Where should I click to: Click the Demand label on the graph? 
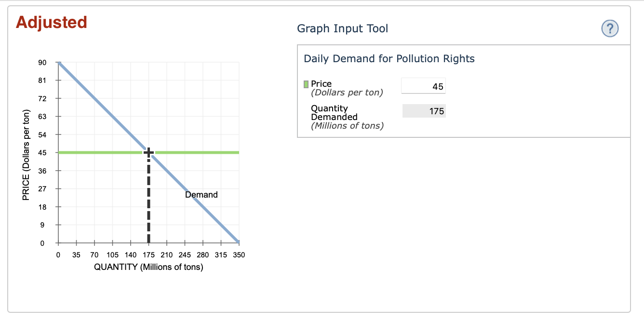click(201, 194)
